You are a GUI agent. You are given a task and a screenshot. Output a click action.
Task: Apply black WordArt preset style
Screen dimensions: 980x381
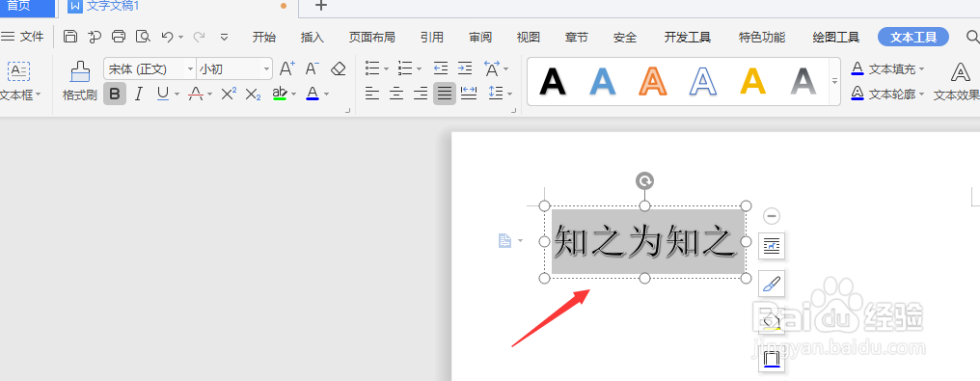[x=553, y=81]
